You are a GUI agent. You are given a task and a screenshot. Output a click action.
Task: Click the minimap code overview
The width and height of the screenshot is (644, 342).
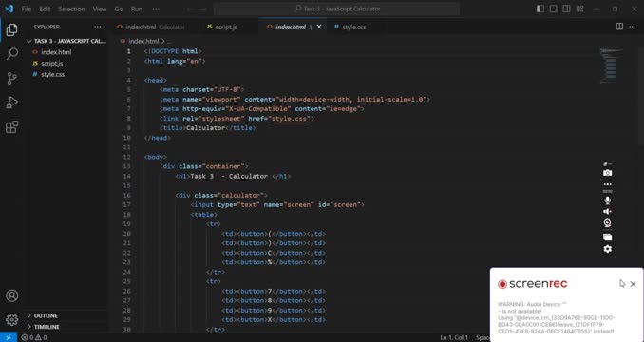(611, 64)
